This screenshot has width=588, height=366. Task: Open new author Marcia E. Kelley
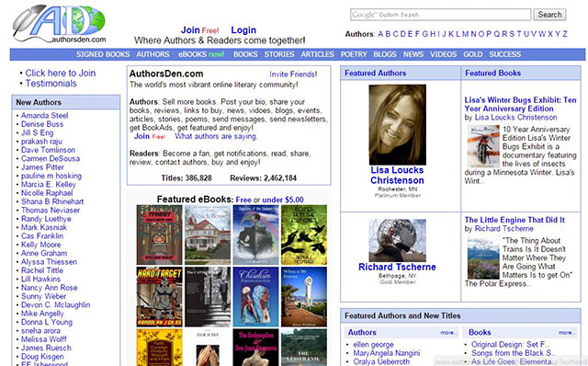[49, 185]
